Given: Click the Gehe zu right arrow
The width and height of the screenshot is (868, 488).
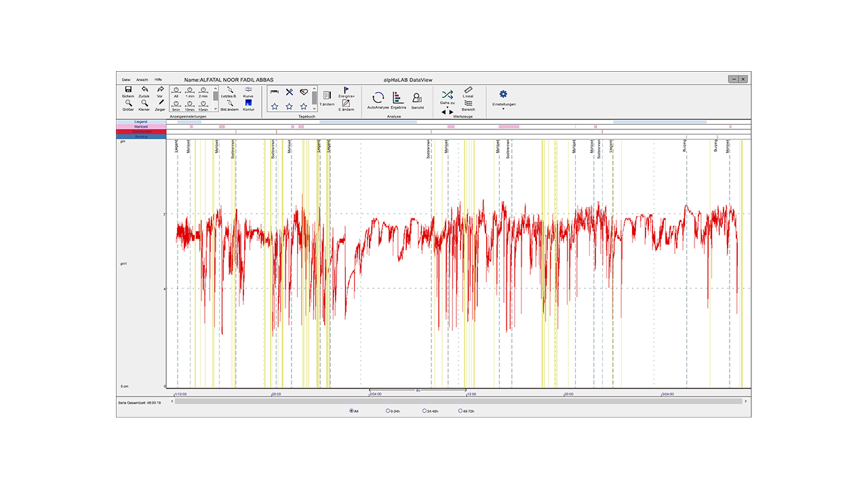Looking at the screenshot, I should pyautogui.click(x=452, y=111).
